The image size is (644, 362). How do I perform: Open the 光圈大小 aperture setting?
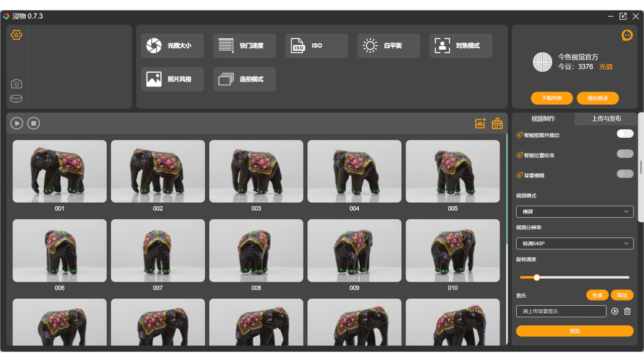pos(172,46)
